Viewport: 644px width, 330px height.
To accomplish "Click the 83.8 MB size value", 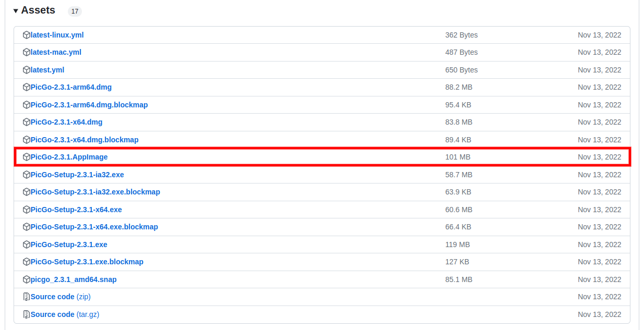I will 459,122.
